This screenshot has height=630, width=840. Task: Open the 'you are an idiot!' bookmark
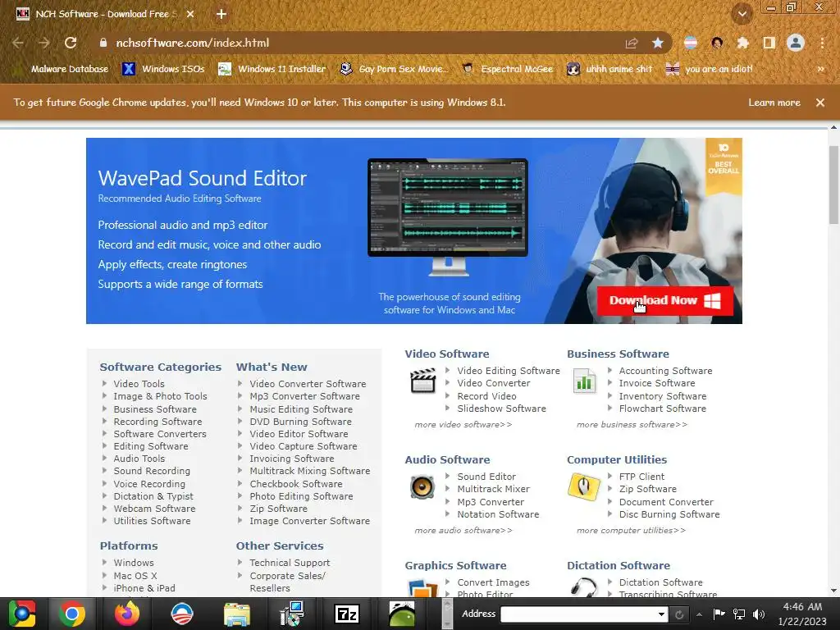pyautogui.click(x=710, y=69)
